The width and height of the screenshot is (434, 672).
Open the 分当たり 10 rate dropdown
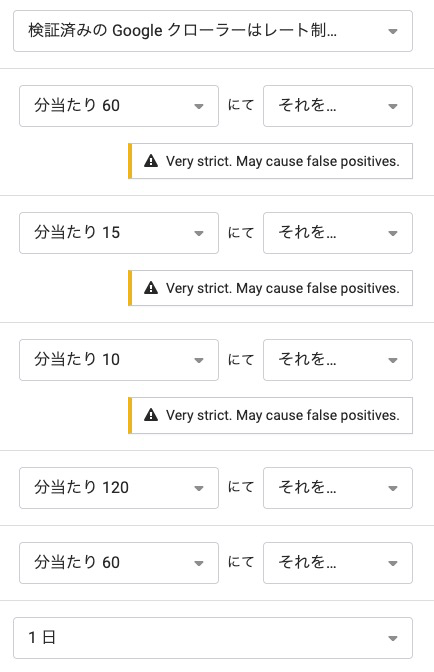click(x=119, y=360)
